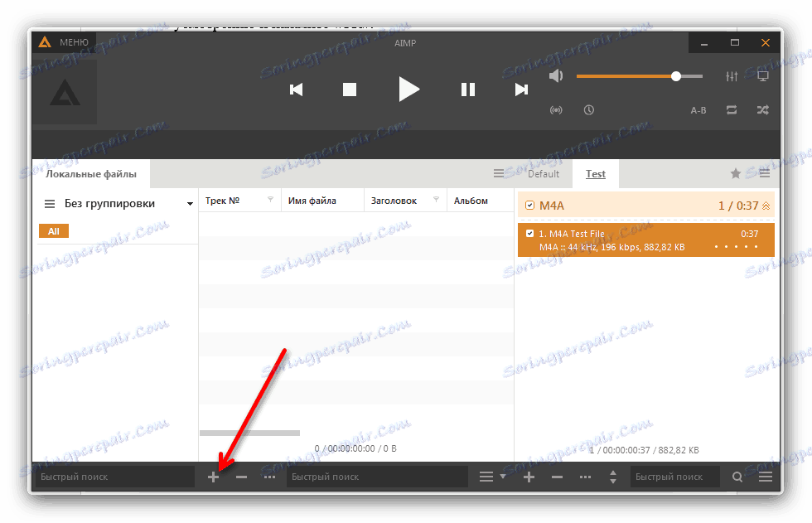Uncheck the M4A group checkbox
Image resolution: width=812 pixels, height=523 pixels.
529,206
